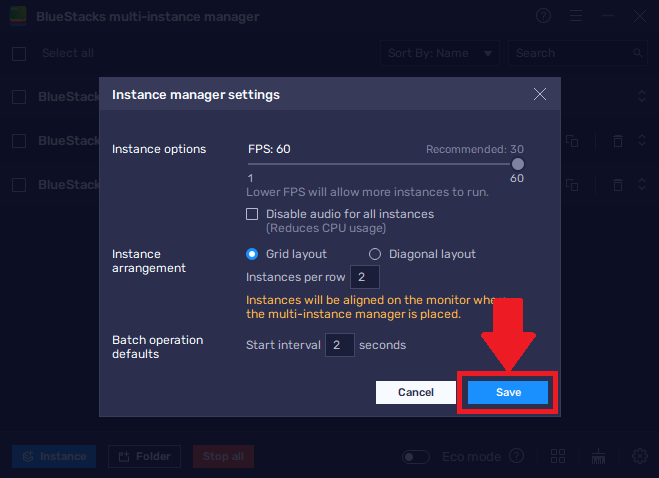Click the FPS slider handle
Image resolution: width=659 pixels, height=478 pixels.
(517, 164)
